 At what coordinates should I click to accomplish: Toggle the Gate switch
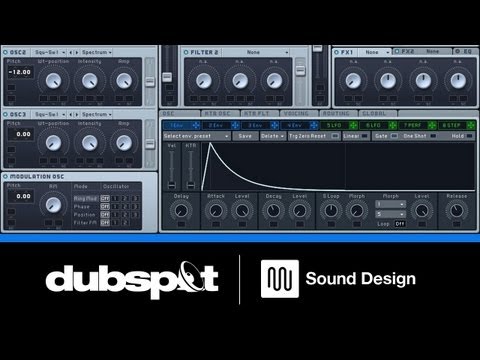click(x=394, y=136)
